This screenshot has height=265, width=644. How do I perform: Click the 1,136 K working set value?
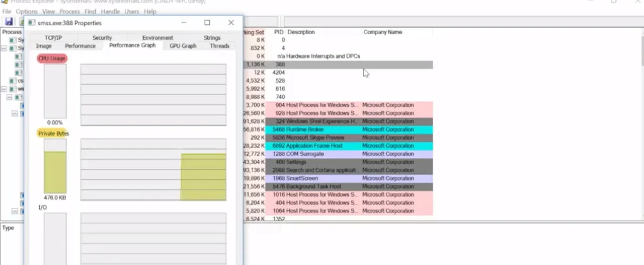pyautogui.click(x=256, y=64)
